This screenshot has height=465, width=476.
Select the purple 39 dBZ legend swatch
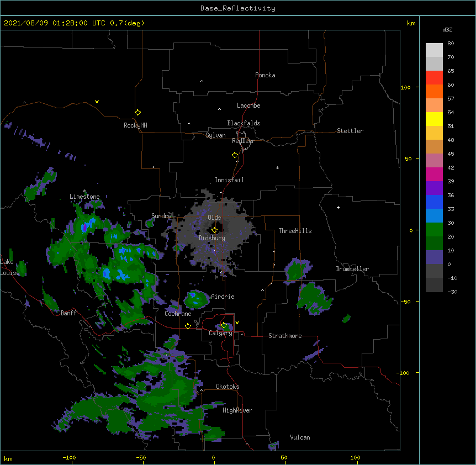click(434, 188)
